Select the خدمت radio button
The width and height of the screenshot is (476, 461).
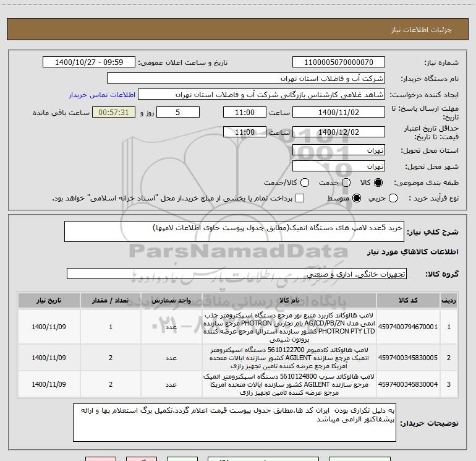(346, 183)
